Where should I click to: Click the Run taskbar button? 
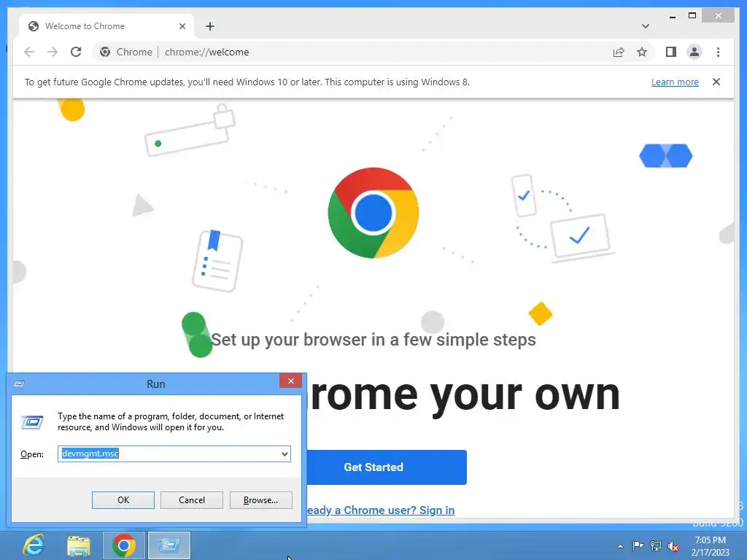click(169, 545)
